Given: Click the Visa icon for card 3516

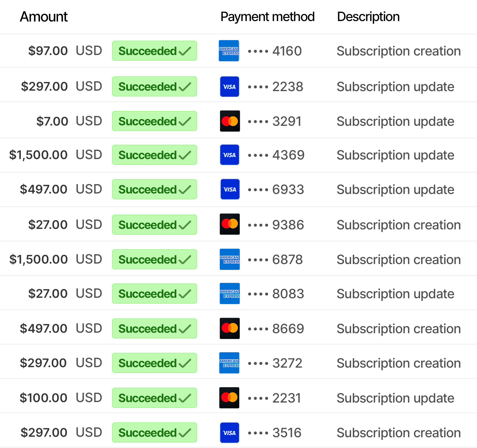Looking at the screenshot, I should (x=229, y=433).
